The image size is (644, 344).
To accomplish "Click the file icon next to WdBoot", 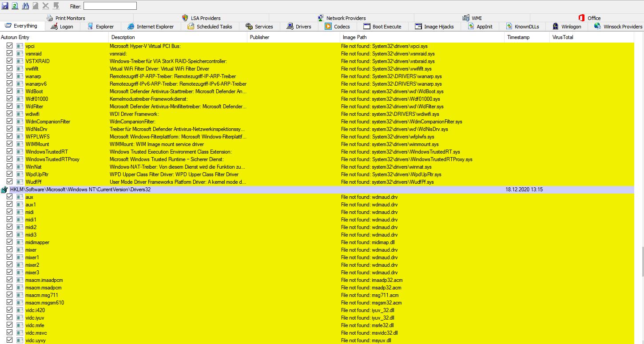I will click(x=20, y=91).
